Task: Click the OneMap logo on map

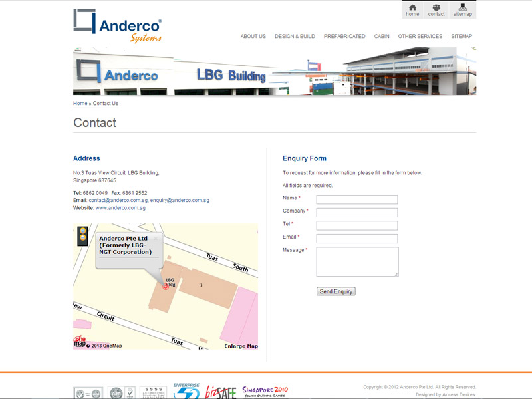Action: click(x=80, y=342)
